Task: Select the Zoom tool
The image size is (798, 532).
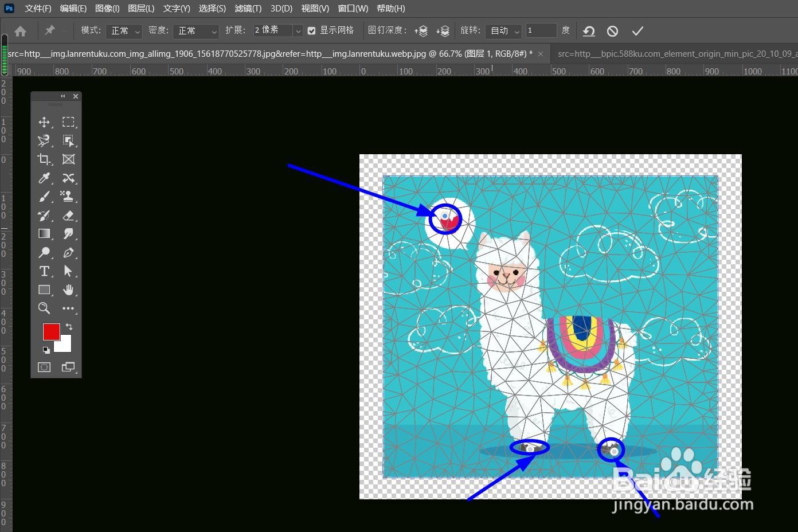Action: coord(44,308)
